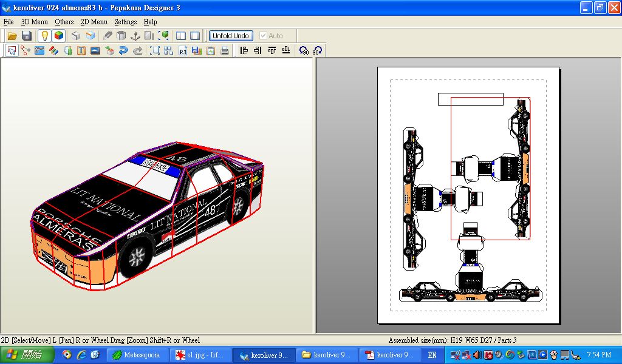
Task: Open the 3D Menu
Action: 35,22
